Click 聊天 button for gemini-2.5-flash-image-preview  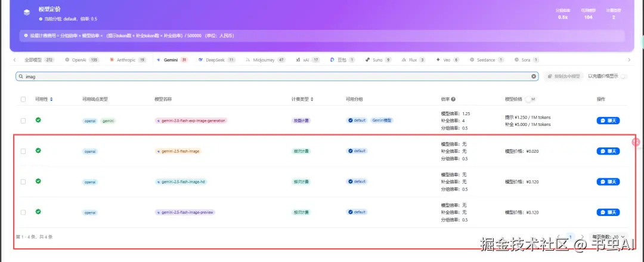[608, 212]
